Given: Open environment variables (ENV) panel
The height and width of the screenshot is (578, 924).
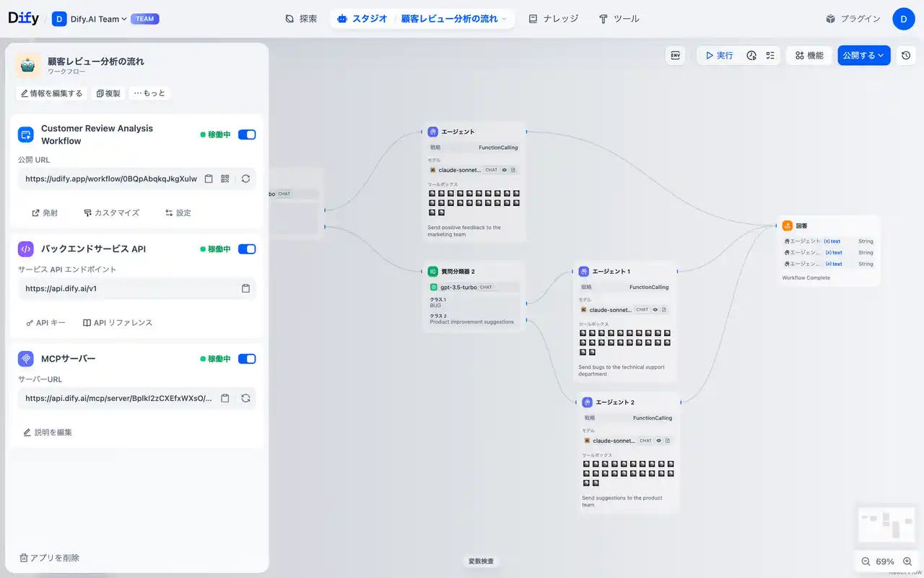Looking at the screenshot, I should coord(676,56).
